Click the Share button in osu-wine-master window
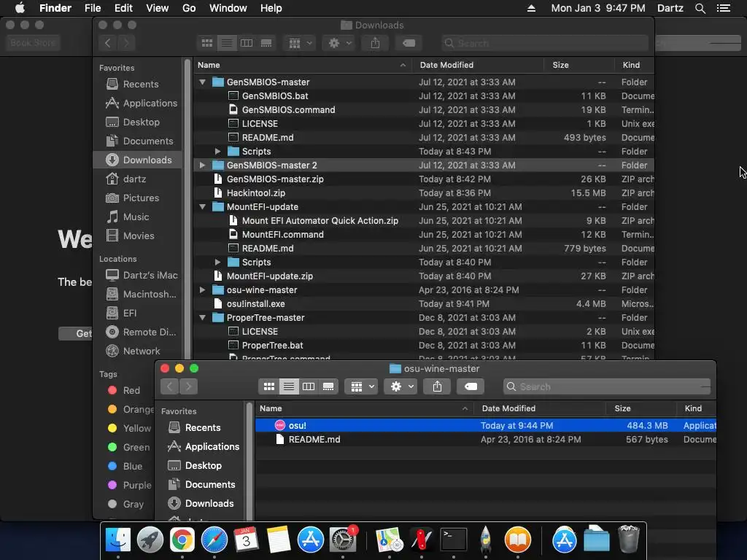The image size is (747, 560). (438, 386)
